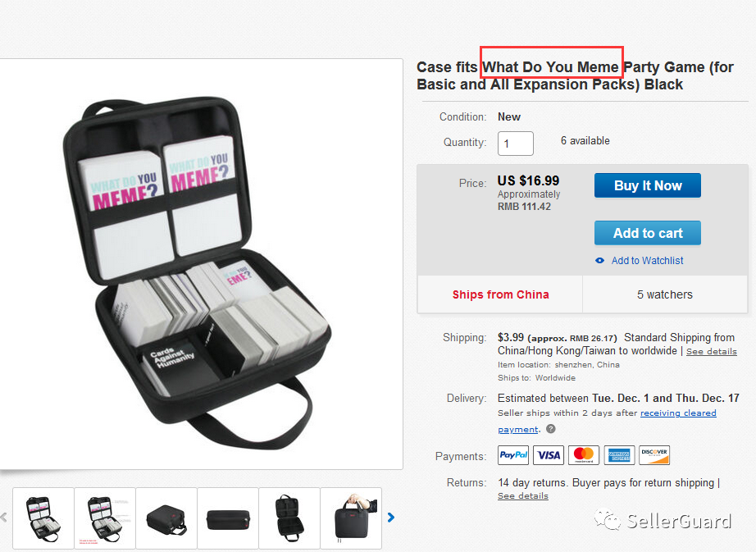Open the See details link for returns
Image resolution: width=756 pixels, height=552 pixels.
(522, 495)
